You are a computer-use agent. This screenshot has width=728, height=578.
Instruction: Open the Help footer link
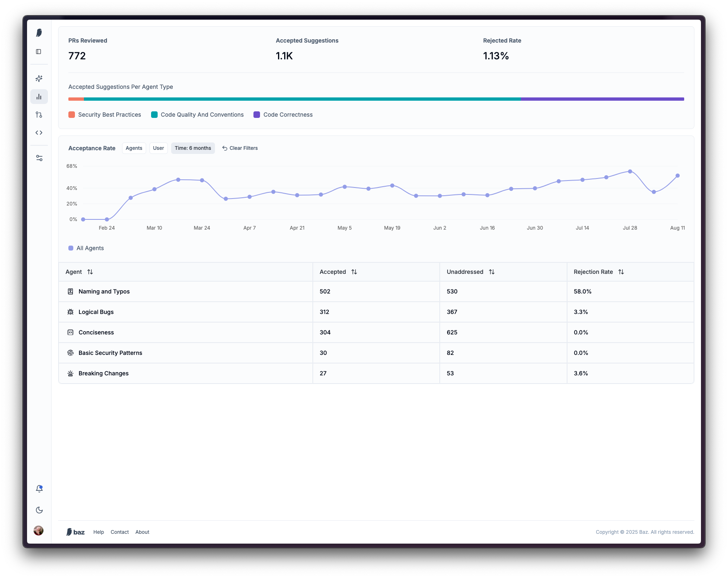(x=99, y=532)
